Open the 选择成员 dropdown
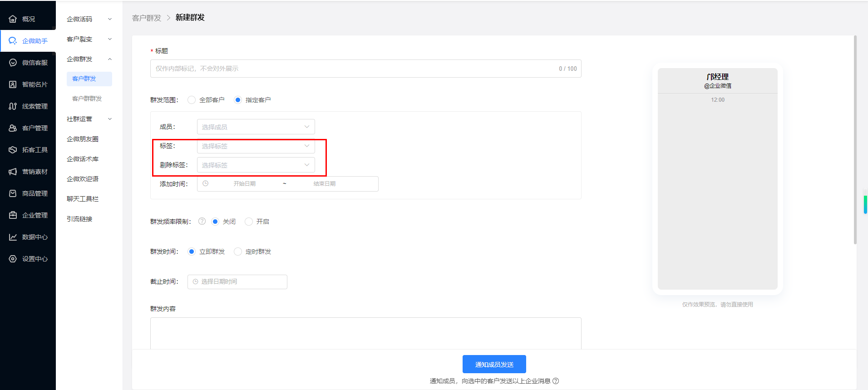The width and height of the screenshot is (868, 390). pos(256,127)
